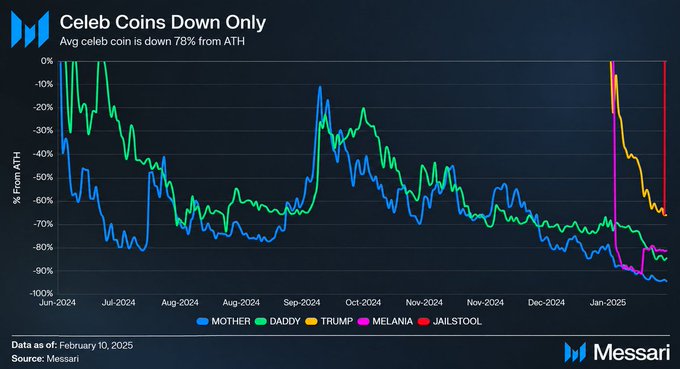Click the JAILSTOOL legend label
Image resolution: width=680 pixels, height=369 pixels.
pyautogui.click(x=457, y=322)
